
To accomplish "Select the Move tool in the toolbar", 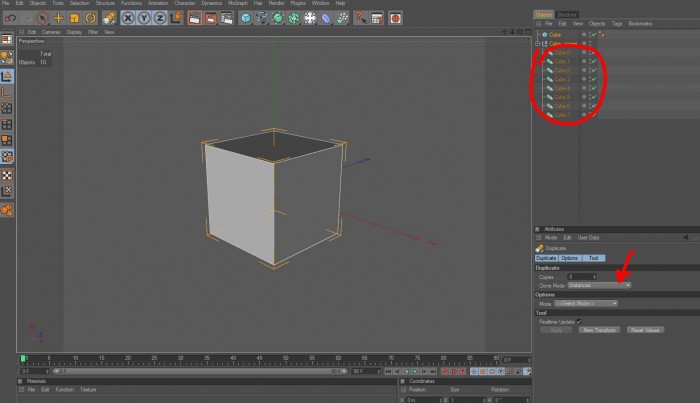I will 58,18.
